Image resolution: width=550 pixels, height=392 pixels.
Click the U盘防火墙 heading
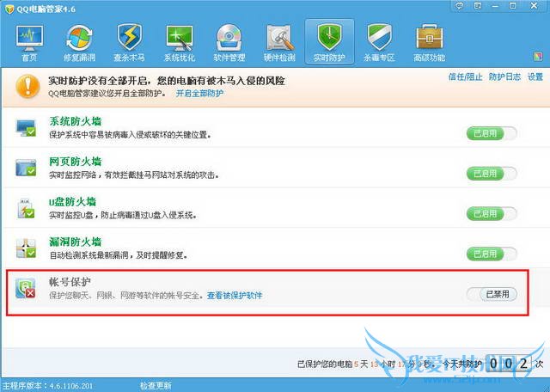[x=72, y=202]
